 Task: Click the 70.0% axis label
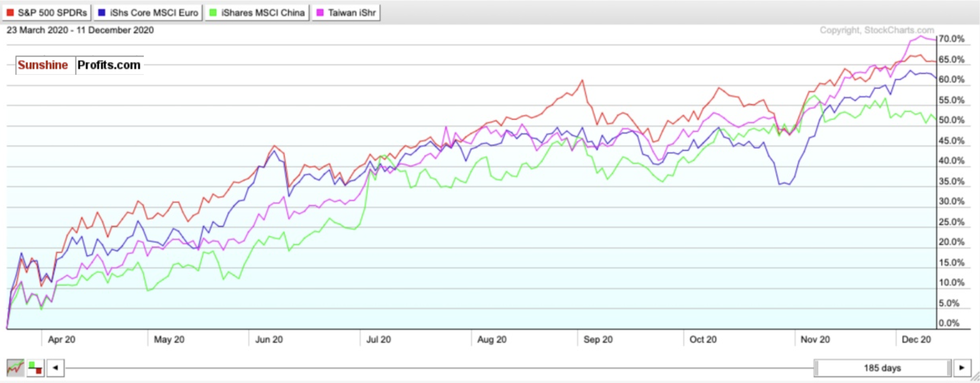coord(951,39)
